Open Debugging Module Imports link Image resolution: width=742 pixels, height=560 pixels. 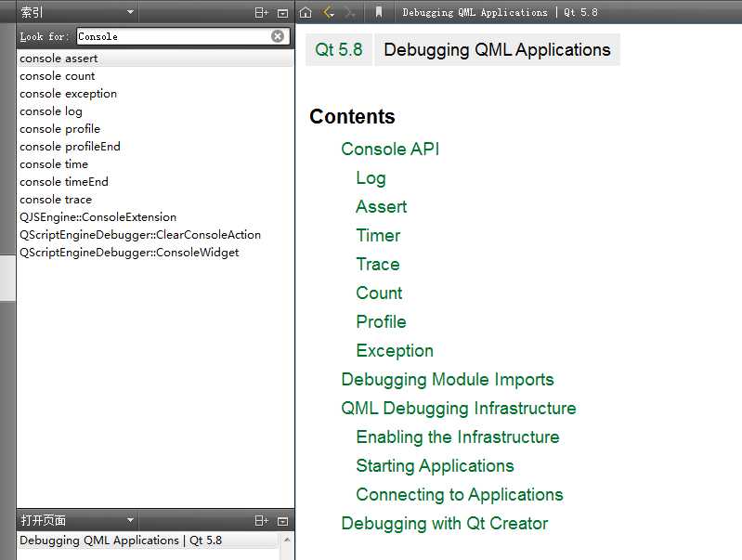point(448,380)
